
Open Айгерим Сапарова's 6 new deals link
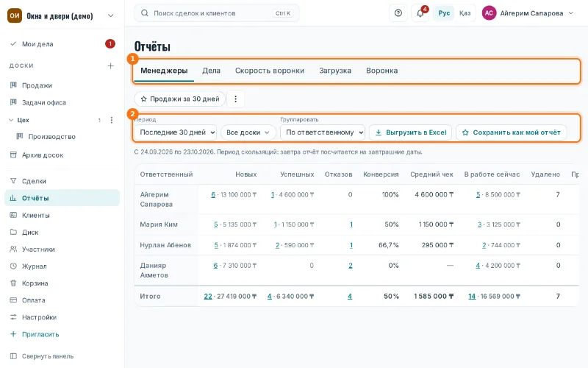(213, 194)
